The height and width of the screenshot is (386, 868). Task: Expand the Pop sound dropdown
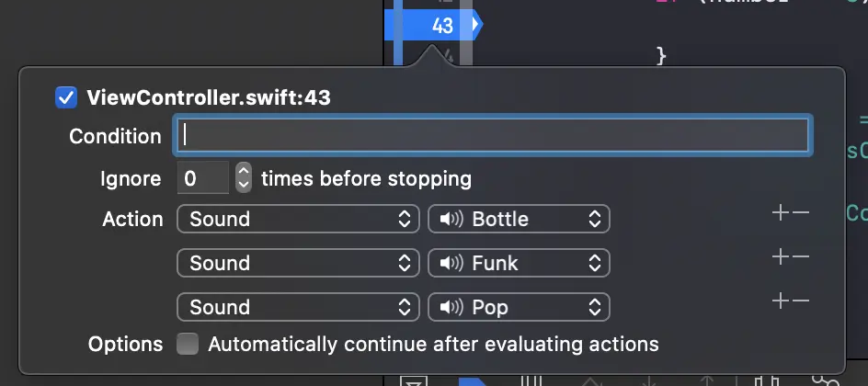[x=519, y=307]
